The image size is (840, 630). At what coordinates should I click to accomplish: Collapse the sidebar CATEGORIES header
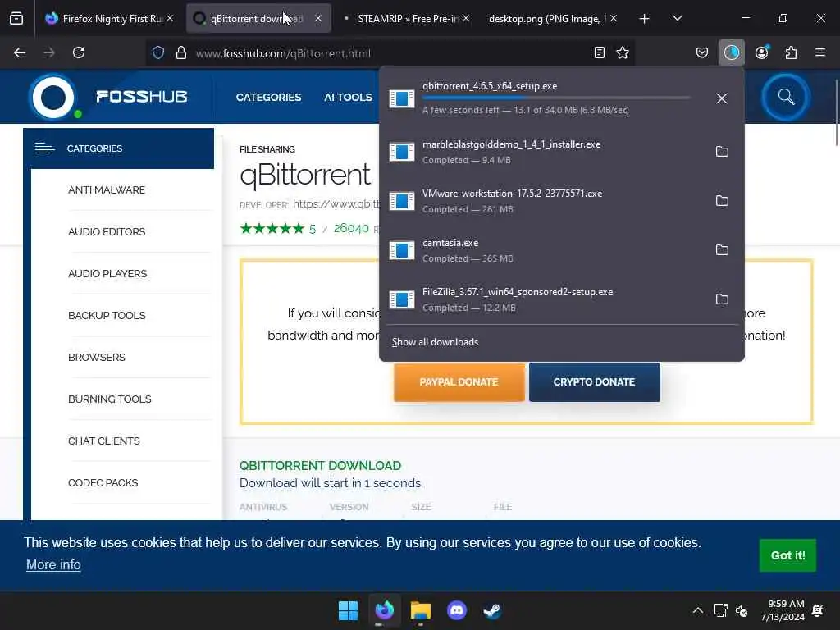118,148
